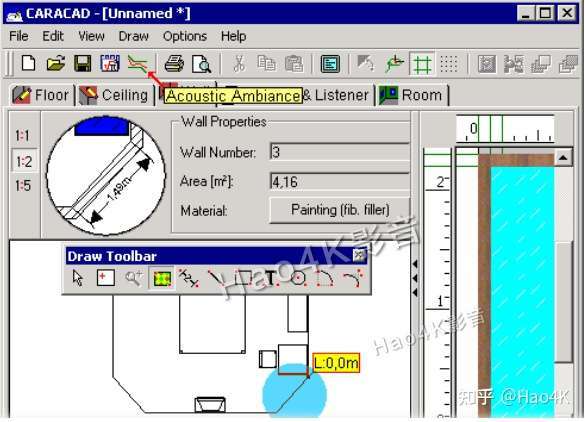Open the calculation icon next to save

click(x=110, y=63)
